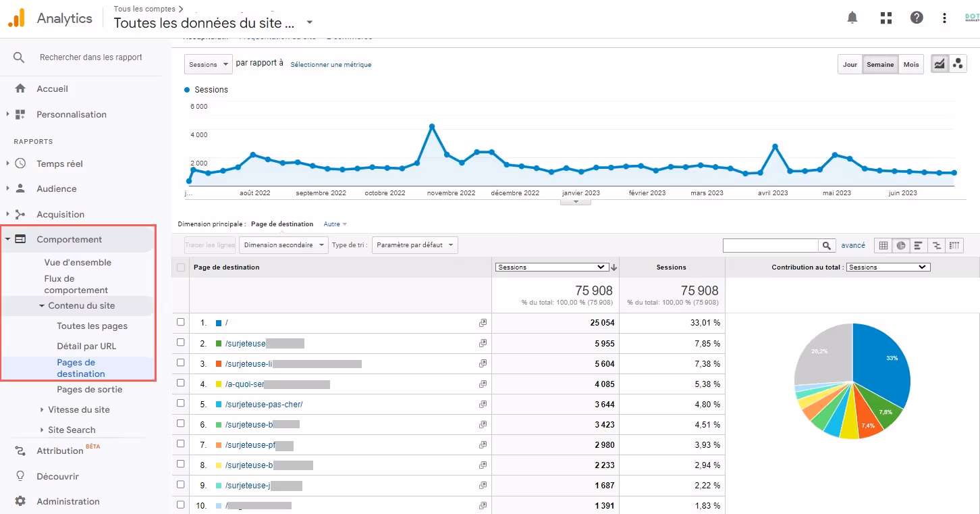Expand the "Dimension secondaire" dropdown

pos(283,245)
